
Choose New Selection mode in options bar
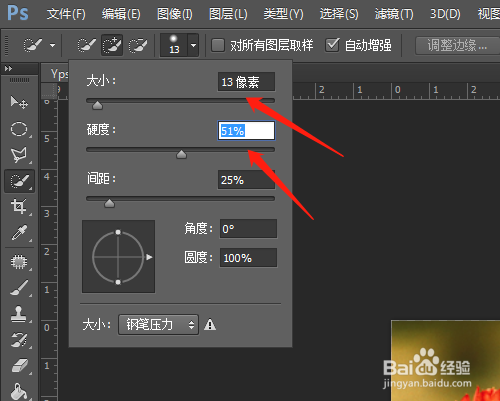click(86, 45)
